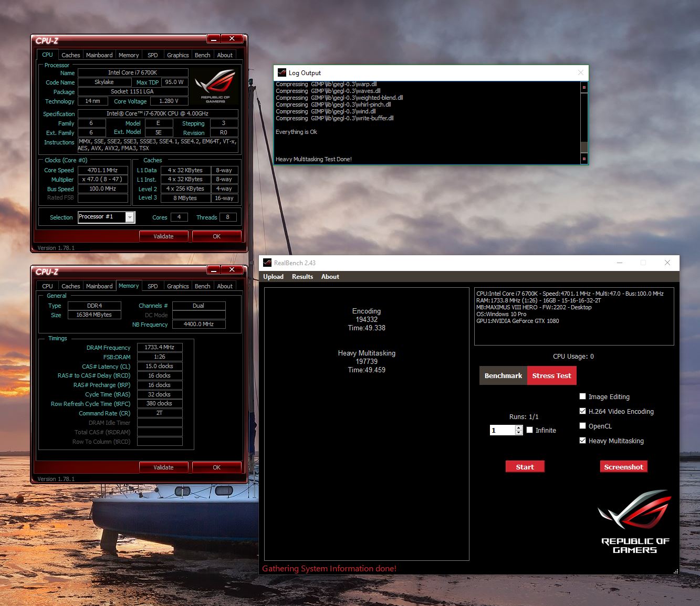The width and height of the screenshot is (700, 606).
Task: Click the Screenshot button in RealBench
Action: tap(623, 467)
